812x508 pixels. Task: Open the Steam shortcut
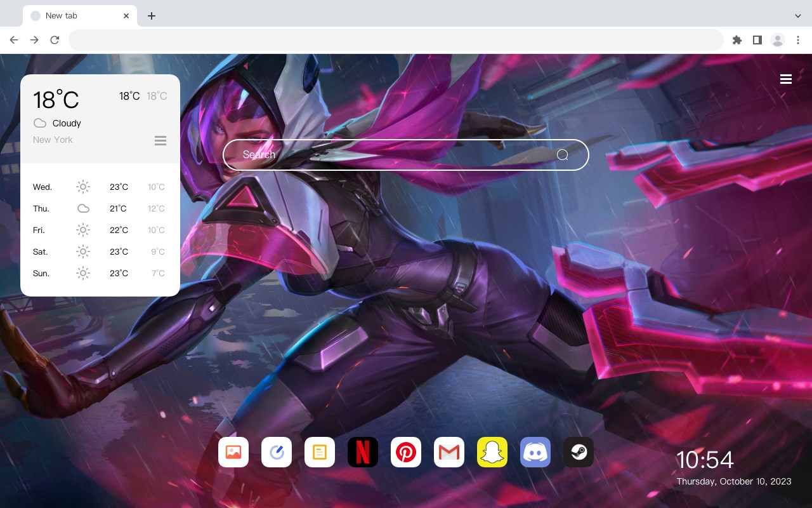(x=579, y=452)
